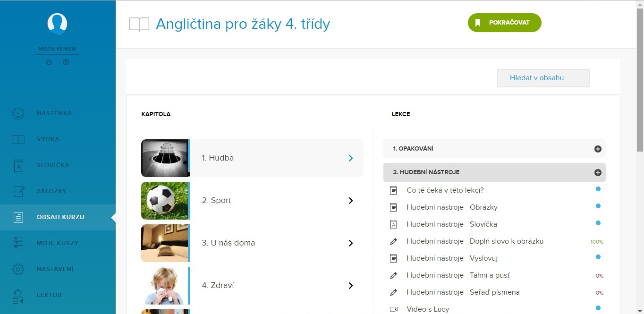The image size is (644, 314).
Task: Open lesson Hudební nástroje - Táhni a pusť
Action: [x=458, y=275]
